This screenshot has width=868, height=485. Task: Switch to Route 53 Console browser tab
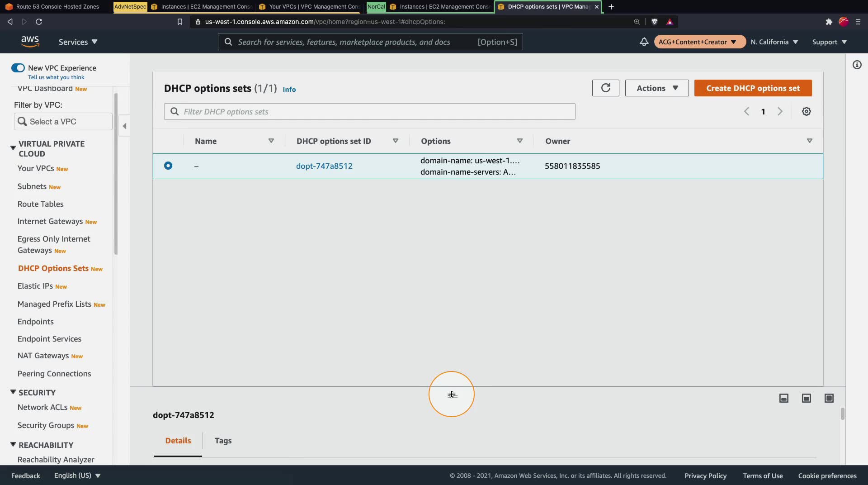tap(53, 7)
